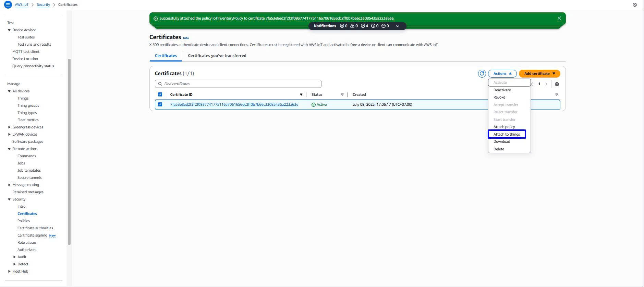644x287 pixels.
Task: Click the Find certificates search field
Action: coord(240,84)
